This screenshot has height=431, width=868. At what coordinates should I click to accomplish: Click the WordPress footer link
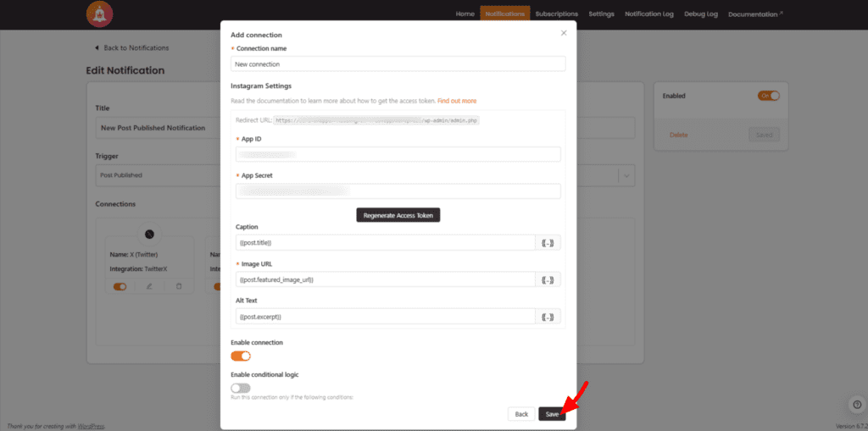(x=91, y=426)
